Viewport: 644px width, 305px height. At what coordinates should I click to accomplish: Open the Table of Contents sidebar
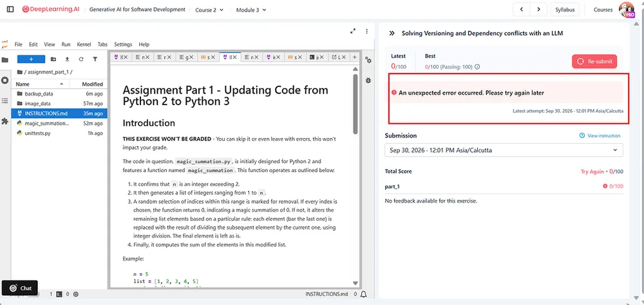[x=5, y=101]
